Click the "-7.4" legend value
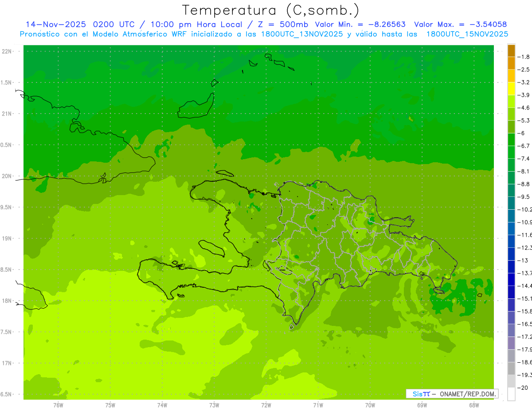532x411 pixels. [524, 159]
